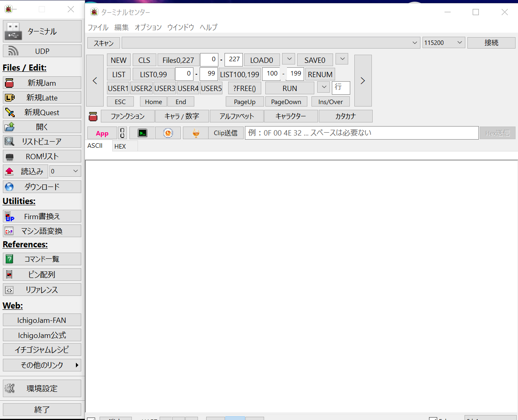Image resolution: width=518 pixels, height=420 pixels.
Task: Open ピン配列 pin layout reference
Action: pos(42,274)
